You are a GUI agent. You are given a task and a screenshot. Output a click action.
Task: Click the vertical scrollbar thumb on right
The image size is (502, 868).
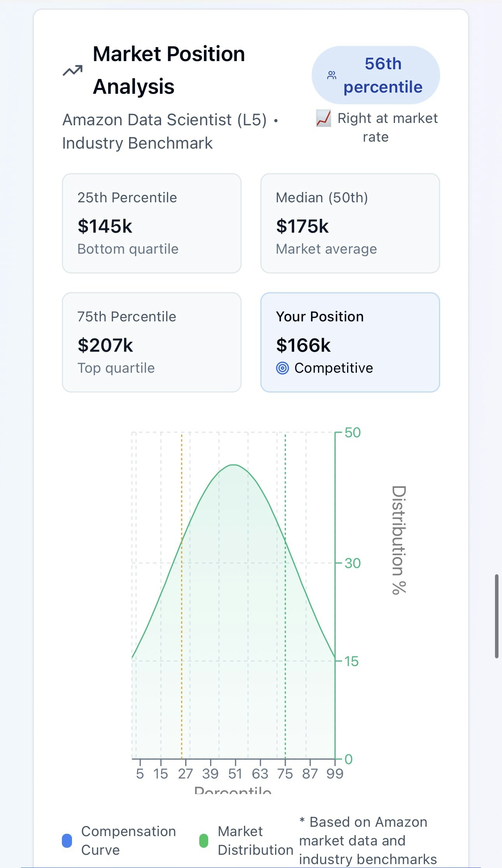[x=497, y=616]
